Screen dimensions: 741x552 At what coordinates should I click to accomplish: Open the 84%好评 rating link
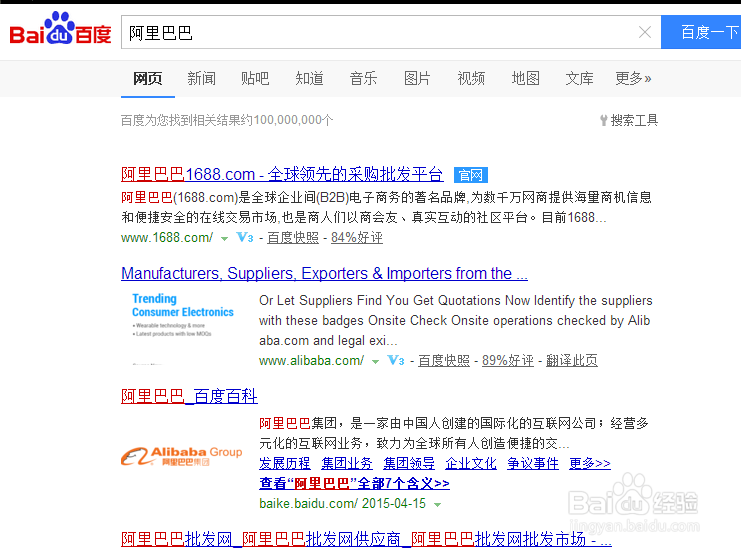357,238
